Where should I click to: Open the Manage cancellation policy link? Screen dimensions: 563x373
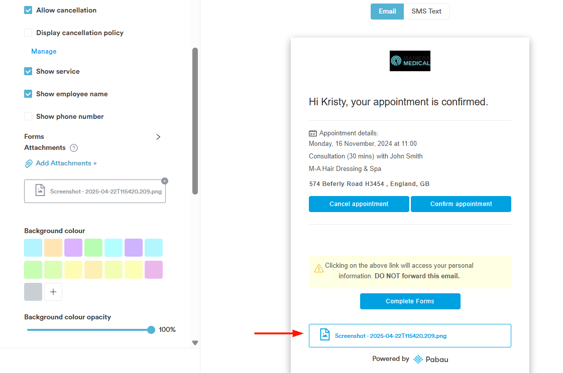pyautogui.click(x=44, y=51)
